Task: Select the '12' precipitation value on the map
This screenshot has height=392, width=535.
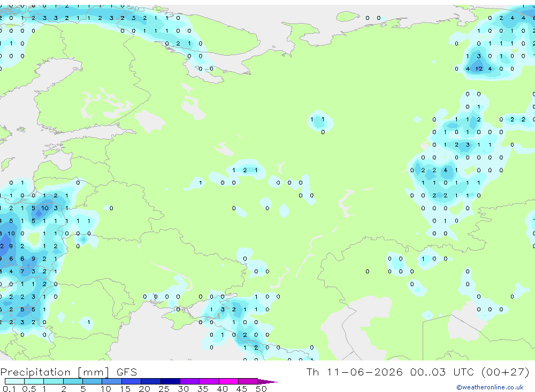Action: (479, 68)
